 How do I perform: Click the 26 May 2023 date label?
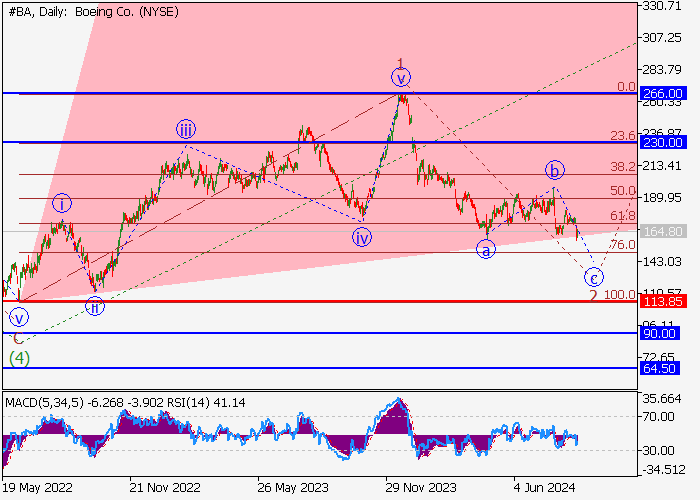tap(293, 488)
